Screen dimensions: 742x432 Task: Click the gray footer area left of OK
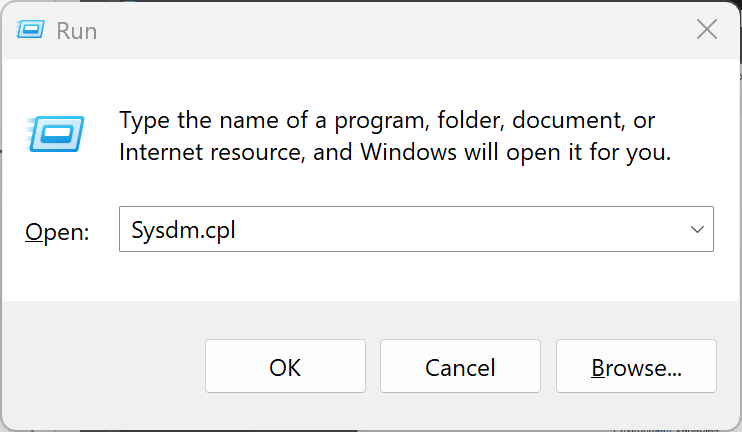104,366
